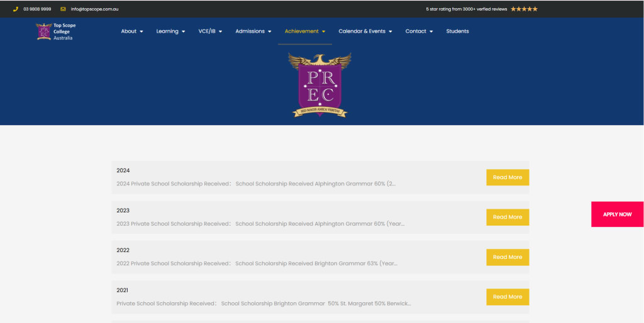
Task: Click the 2022 entry heading
Action: [123, 250]
